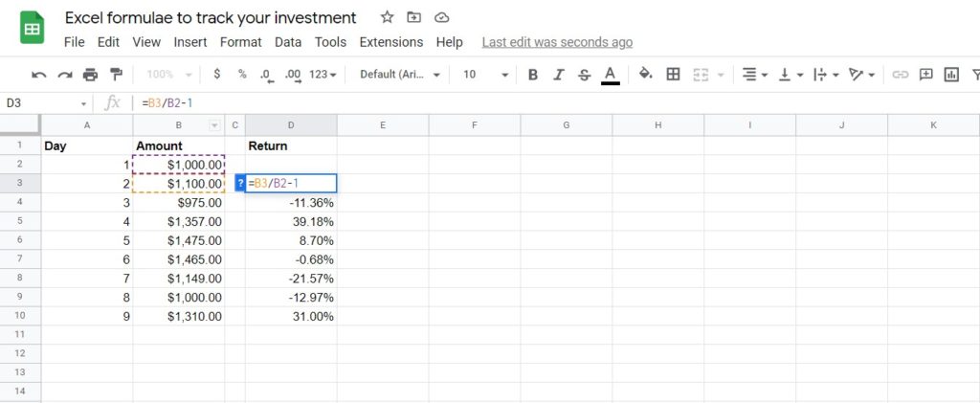Toggle bold formatting
Screen dimensions: 980x403
click(533, 75)
